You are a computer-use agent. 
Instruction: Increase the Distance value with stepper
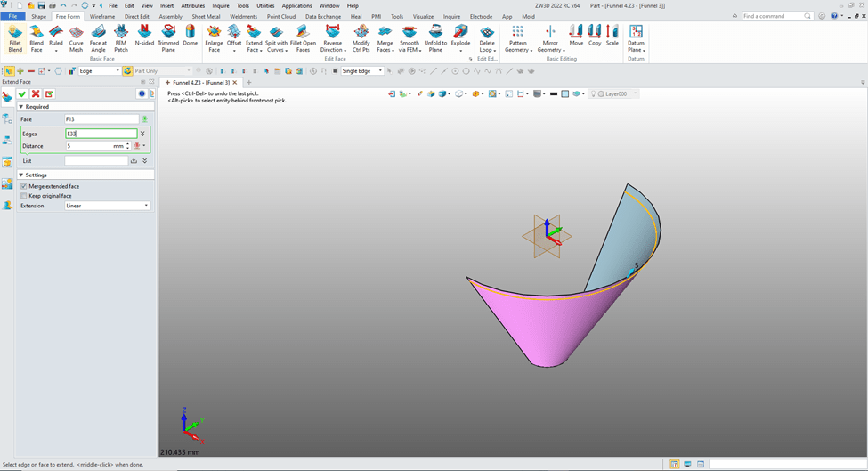128,143
